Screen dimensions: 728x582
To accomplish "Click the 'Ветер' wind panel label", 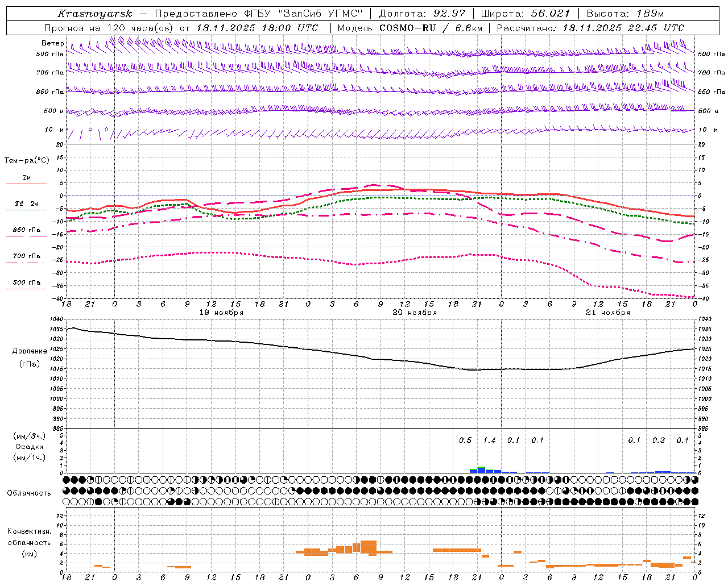I will [53, 43].
